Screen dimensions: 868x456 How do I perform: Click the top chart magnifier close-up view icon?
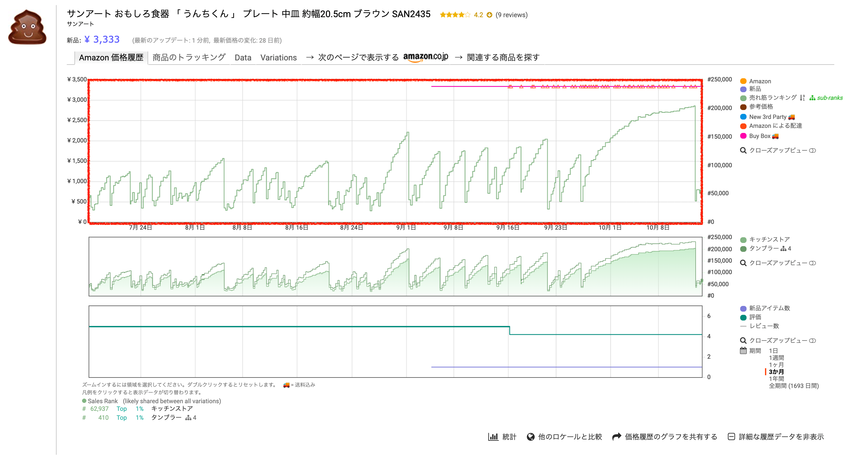tap(743, 150)
